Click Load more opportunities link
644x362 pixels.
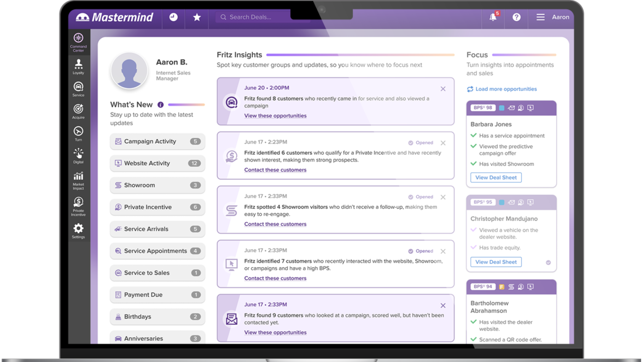pos(506,89)
